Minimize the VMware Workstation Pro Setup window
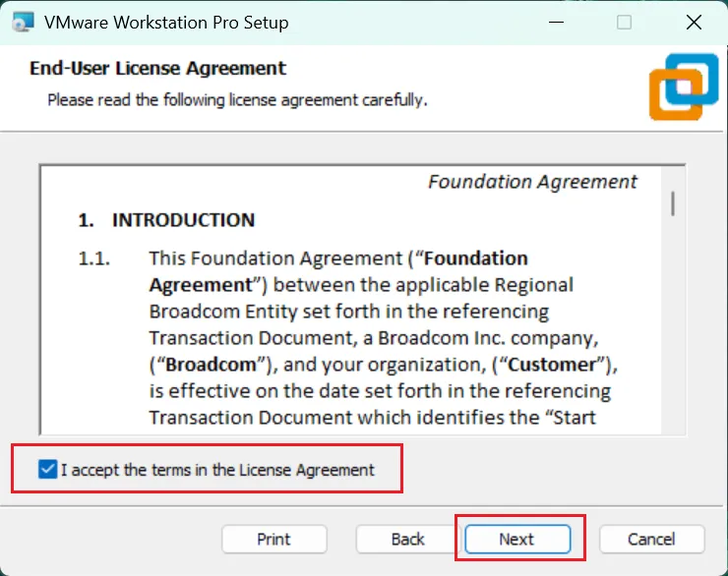This screenshot has height=576, width=728. click(x=556, y=23)
